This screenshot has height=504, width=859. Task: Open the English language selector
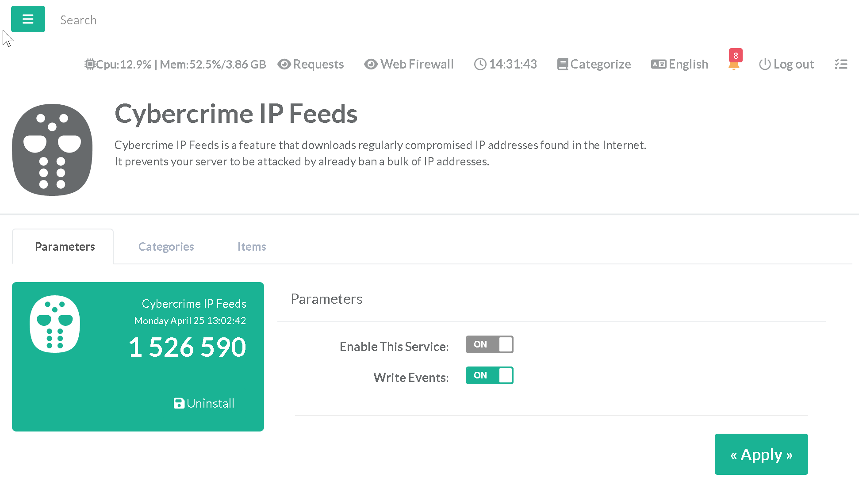[x=679, y=65]
